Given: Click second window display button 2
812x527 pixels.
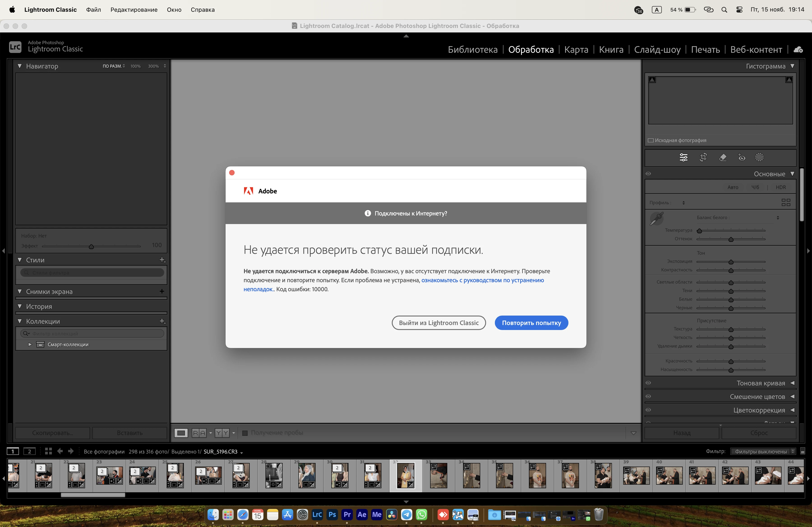Looking at the screenshot, I should point(29,451).
